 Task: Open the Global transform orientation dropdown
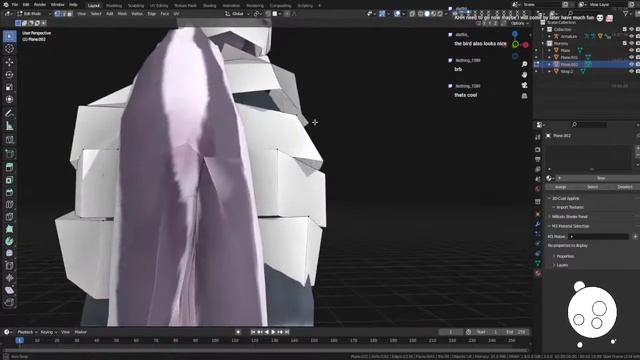click(238, 13)
